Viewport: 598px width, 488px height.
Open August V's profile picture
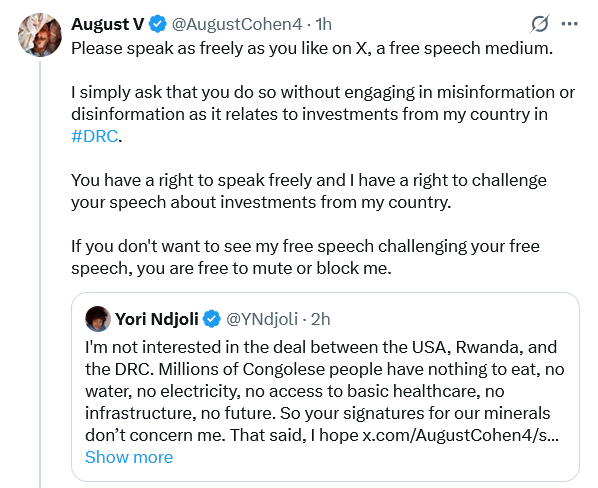pos(40,35)
